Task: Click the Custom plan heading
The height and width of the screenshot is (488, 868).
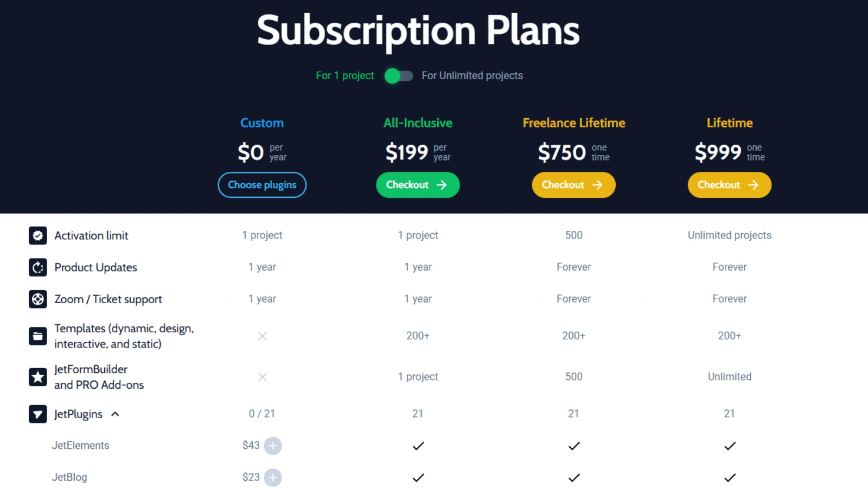Action: click(262, 123)
